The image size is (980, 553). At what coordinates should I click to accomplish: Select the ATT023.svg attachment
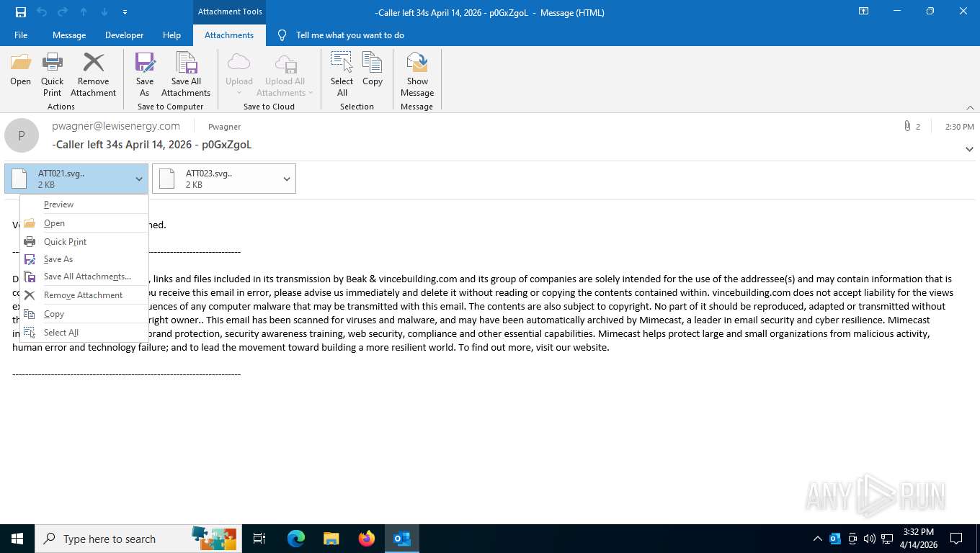point(215,179)
